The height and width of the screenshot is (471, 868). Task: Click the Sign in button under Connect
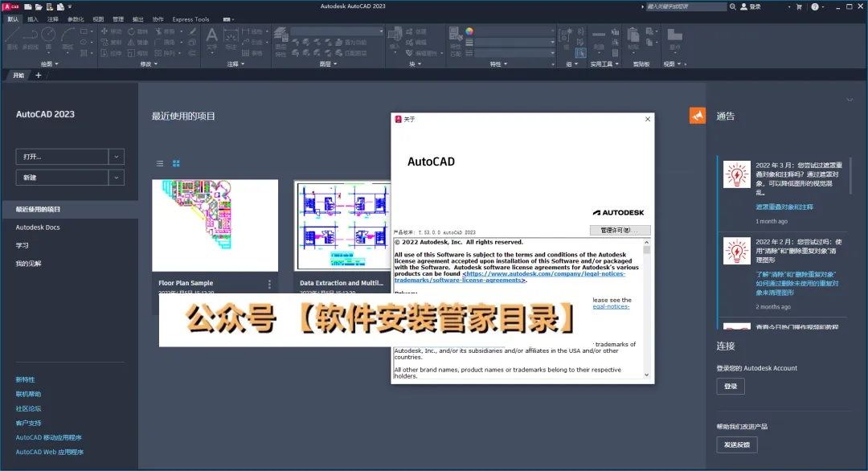click(x=730, y=387)
